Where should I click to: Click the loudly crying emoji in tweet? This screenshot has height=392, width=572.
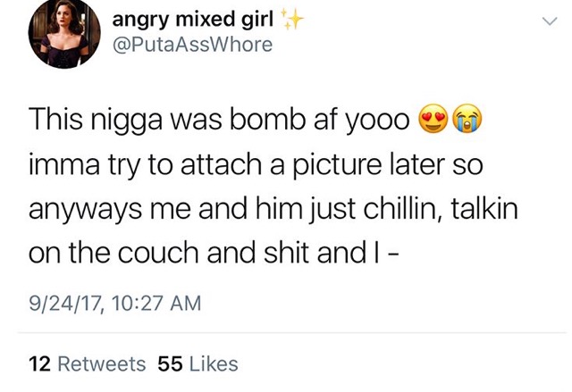(x=467, y=119)
